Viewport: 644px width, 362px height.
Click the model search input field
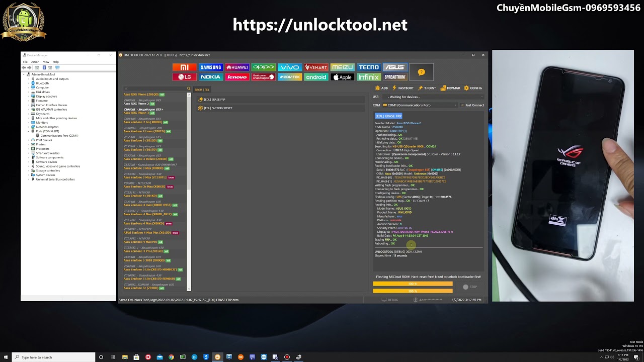[157, 89]
